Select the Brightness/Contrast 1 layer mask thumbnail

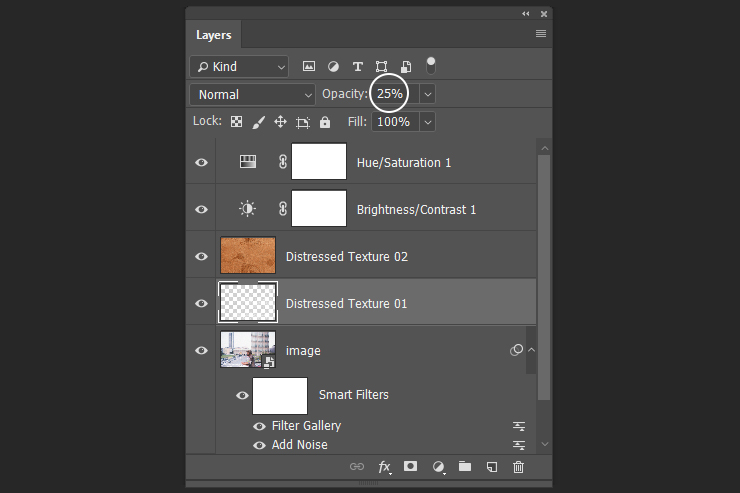(319, 208)
